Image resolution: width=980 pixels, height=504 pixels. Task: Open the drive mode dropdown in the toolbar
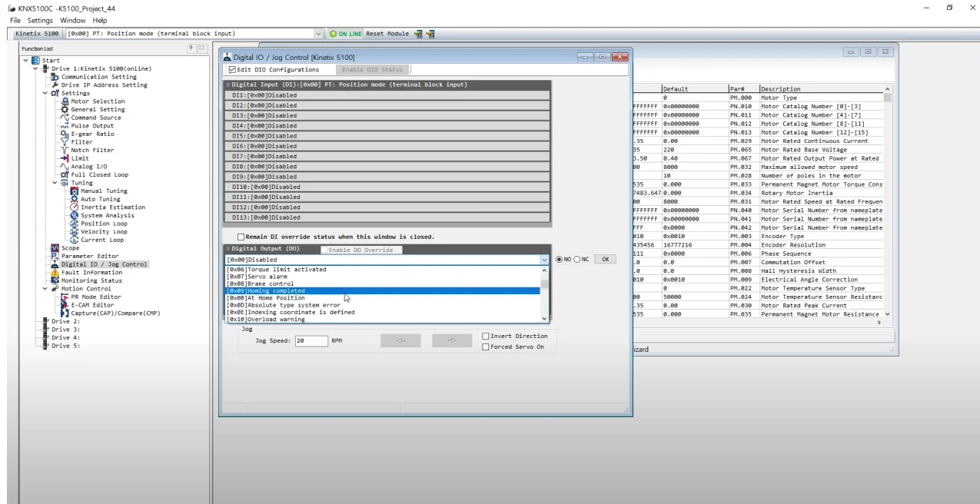click(x=319, y=34)
